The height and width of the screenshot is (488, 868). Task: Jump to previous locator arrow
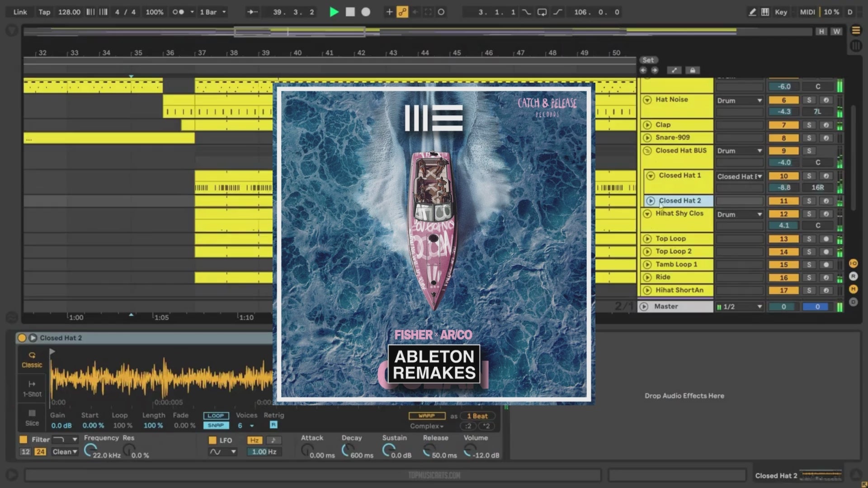pos(643,70)
